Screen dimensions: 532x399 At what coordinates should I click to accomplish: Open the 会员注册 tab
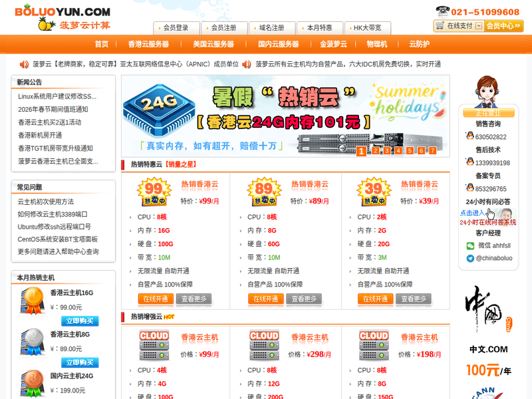pyautogui.click(x=224, y=28)
